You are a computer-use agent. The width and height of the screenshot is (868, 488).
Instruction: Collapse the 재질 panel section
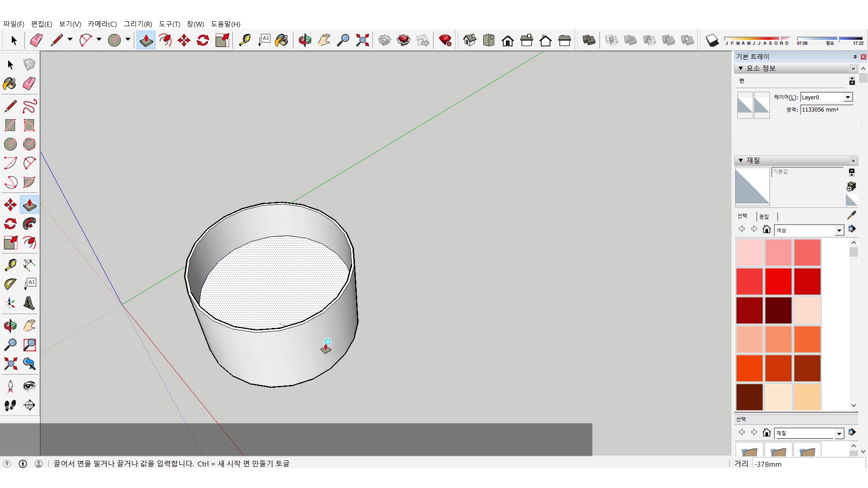coord(741,160)
